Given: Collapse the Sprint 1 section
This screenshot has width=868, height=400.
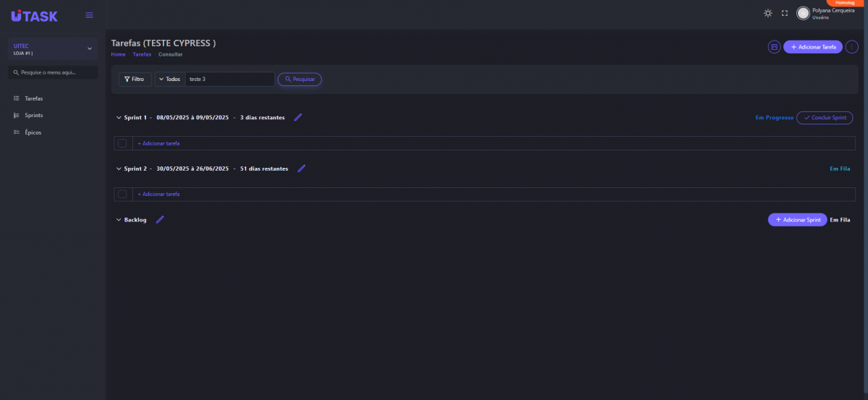Looking at the screenshot, I should click(119, 117).
